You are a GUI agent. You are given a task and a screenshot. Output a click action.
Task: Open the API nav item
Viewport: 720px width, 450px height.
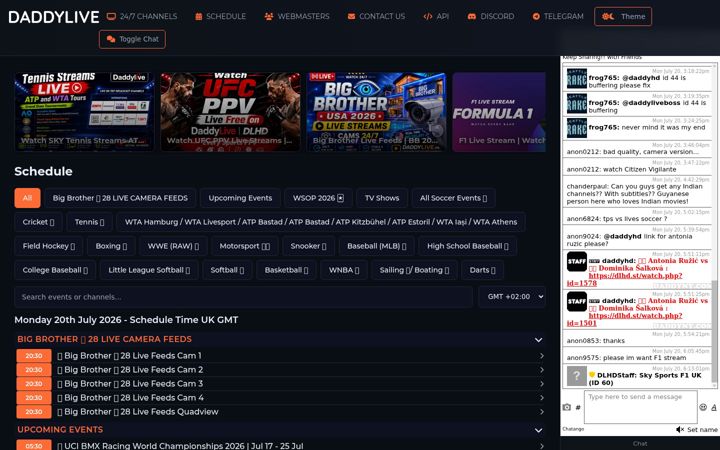(x=436, y=17)
